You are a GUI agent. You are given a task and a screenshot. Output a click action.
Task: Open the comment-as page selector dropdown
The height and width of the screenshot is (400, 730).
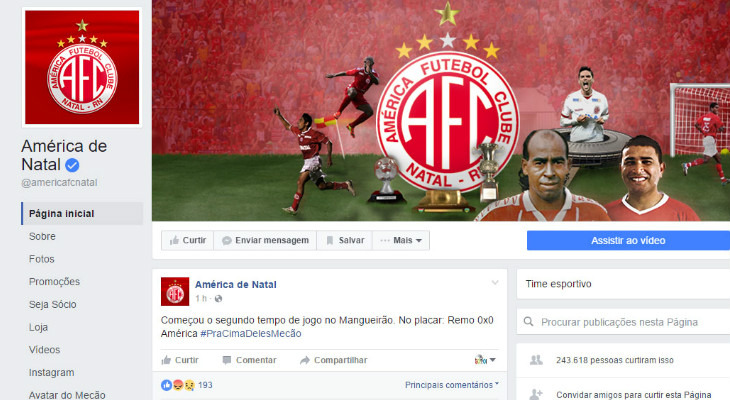pos(485,359)
